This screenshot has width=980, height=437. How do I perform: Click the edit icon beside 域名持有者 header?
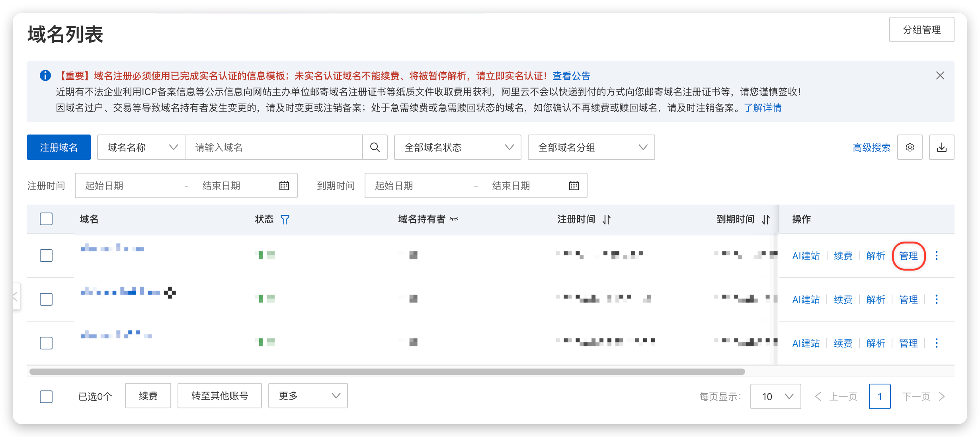point(454,219)
